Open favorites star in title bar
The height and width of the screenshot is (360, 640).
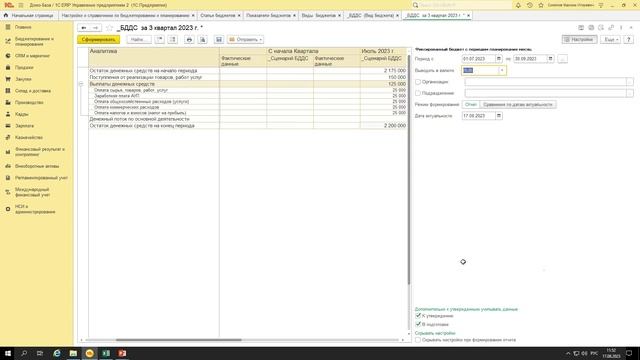point(541,5)
